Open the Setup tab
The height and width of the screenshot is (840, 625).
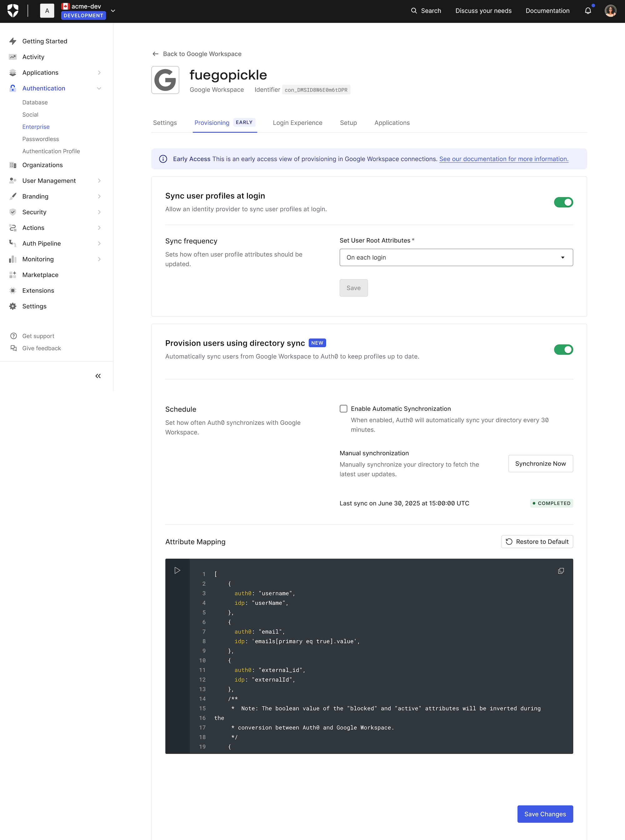[x=348, y=123]
